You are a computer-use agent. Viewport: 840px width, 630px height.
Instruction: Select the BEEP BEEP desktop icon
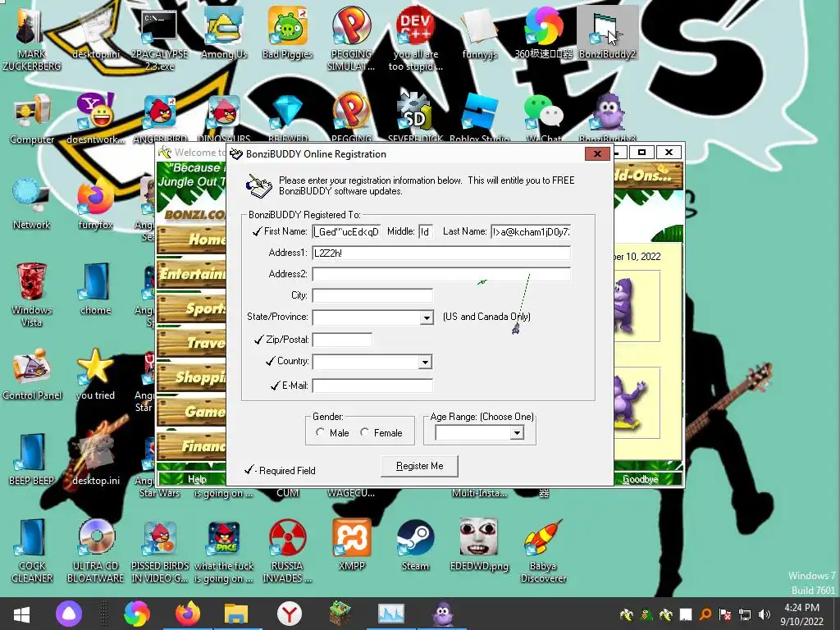32,459
